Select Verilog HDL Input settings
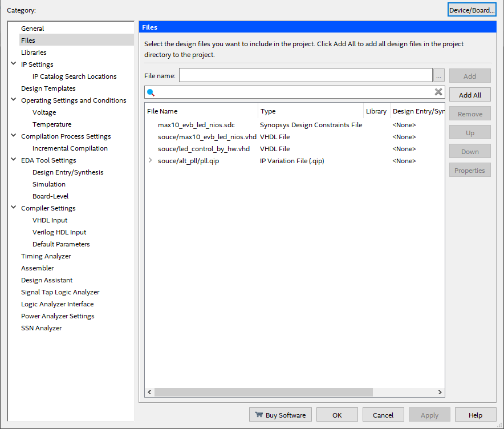The image size is (504, 429). (x=59, y=232)
